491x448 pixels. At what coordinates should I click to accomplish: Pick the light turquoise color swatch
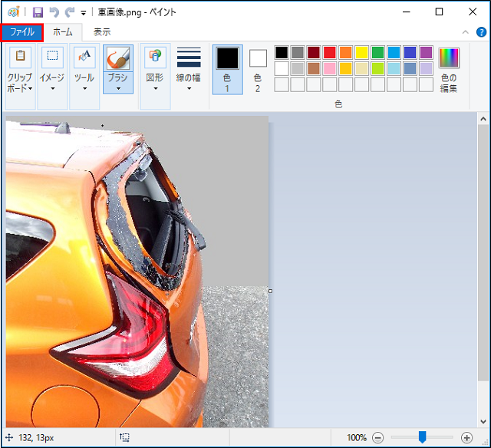pos(394,68)
